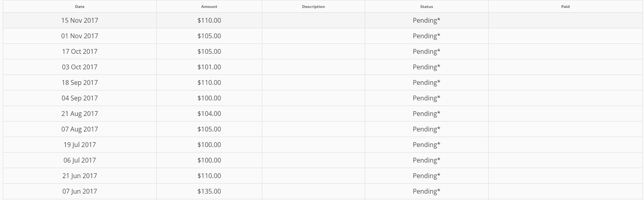
Task: Click the Date column header
Action: tap(80, 6)
